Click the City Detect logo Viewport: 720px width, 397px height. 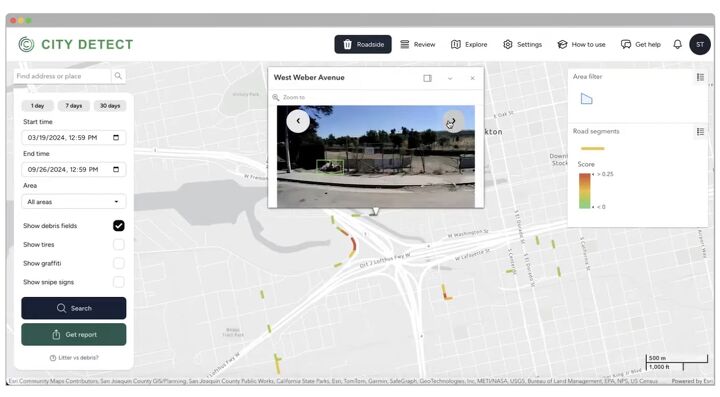76,45
